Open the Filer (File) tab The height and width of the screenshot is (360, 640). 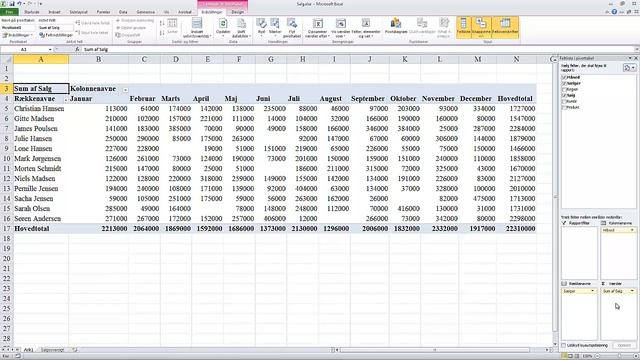pyautogui.click(x=9, y=12)
